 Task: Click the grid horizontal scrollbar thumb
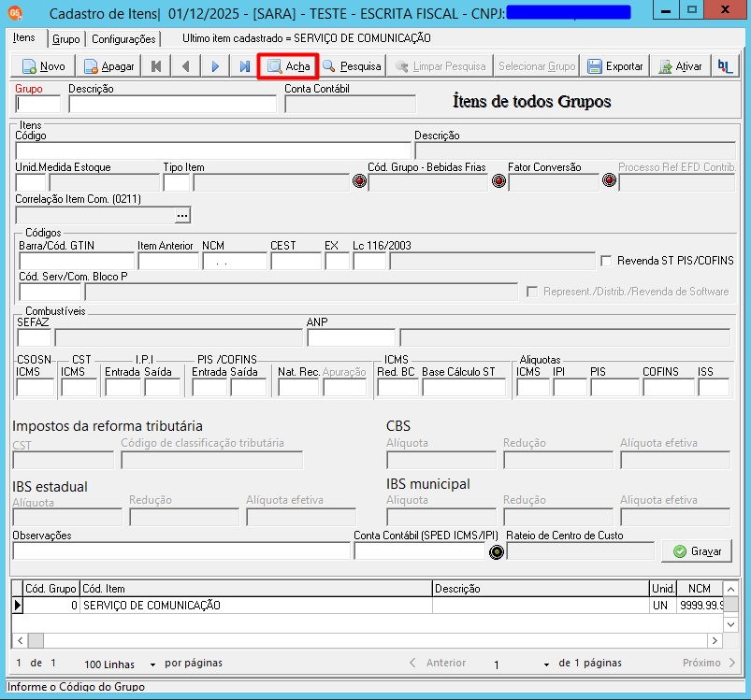(x=36, y=640)
